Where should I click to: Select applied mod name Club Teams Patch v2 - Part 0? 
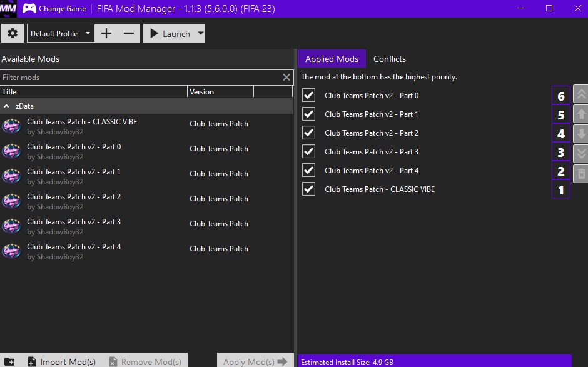pos(371,96)
